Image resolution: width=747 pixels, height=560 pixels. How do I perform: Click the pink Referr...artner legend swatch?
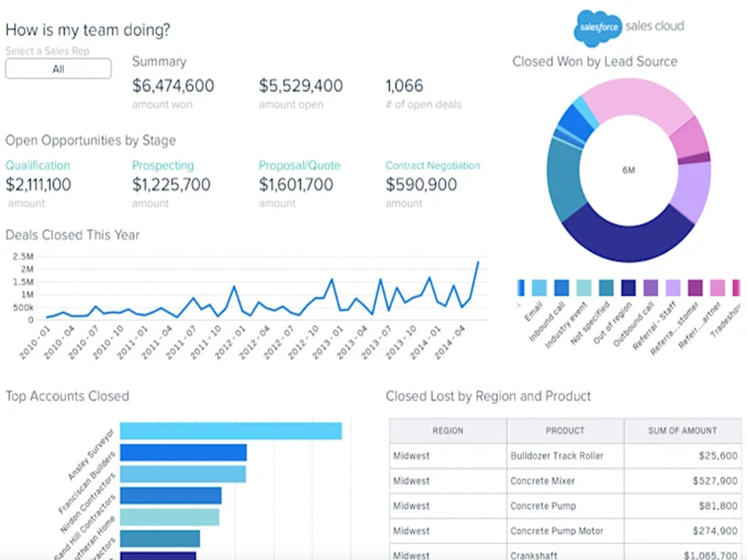tap(717, 287)
